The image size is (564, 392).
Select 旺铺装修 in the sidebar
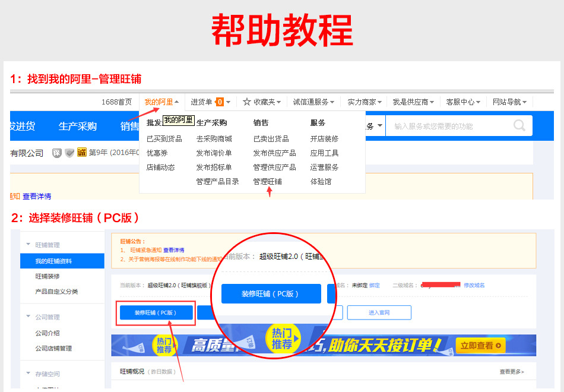click(47, 276)
